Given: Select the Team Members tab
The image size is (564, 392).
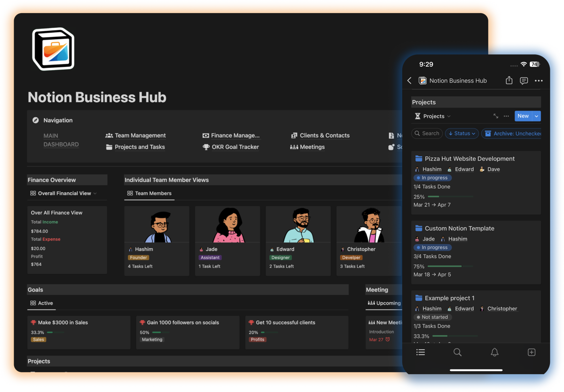Looking at the screenshot, I should tap(149, 193).
